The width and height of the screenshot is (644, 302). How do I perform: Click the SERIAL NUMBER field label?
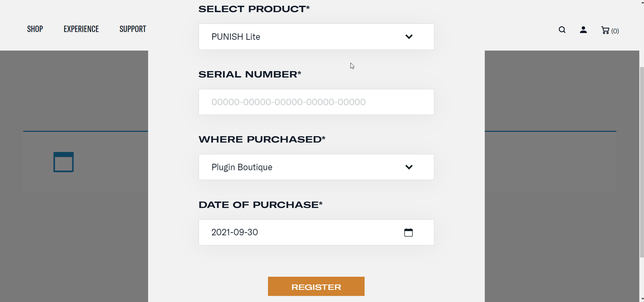(x=250, y=74)
